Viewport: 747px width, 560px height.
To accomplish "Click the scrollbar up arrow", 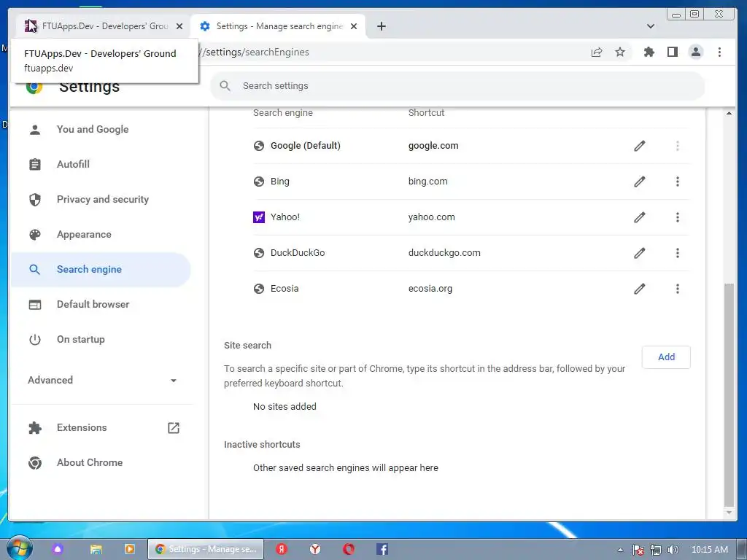I will point(729,113).
